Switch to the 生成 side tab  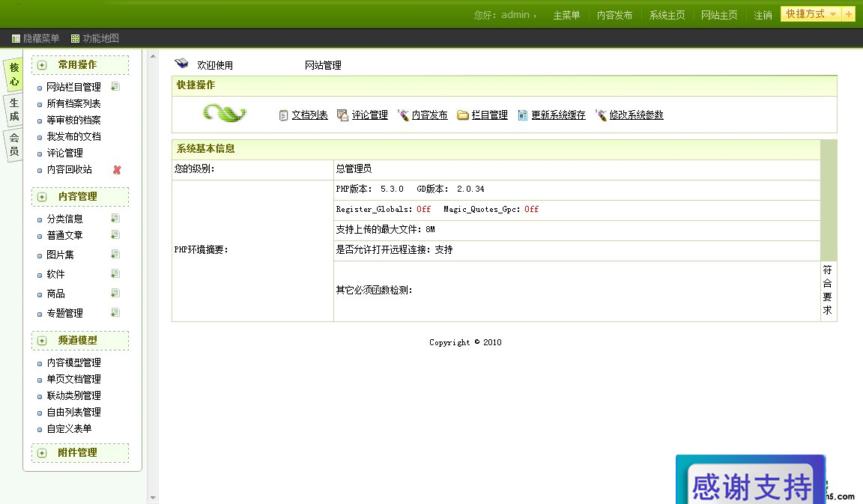pos(14,109)
